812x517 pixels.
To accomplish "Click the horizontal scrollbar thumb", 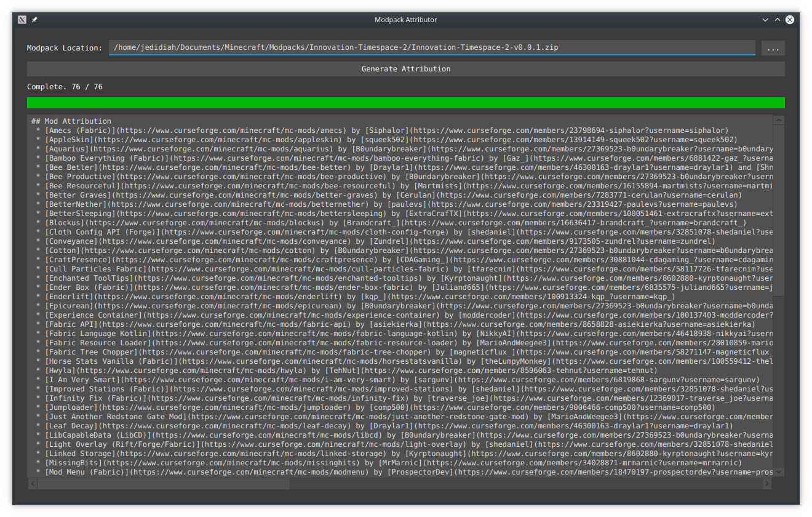I will coord(164,484).
